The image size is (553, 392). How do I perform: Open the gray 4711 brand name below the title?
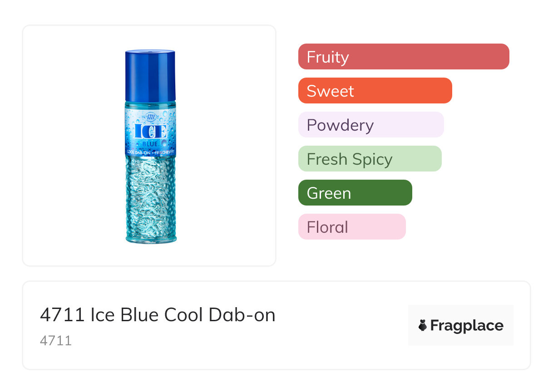[56, 341]
